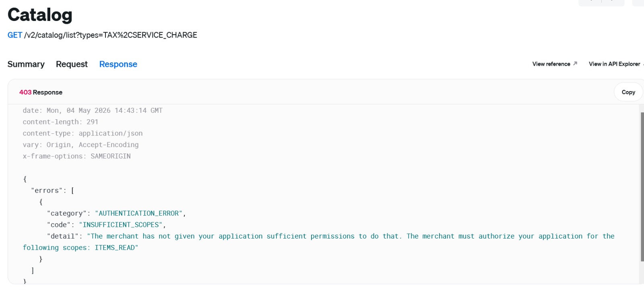
Task: Click the right half of the split button above the tabs
Action: pos(613,2)
